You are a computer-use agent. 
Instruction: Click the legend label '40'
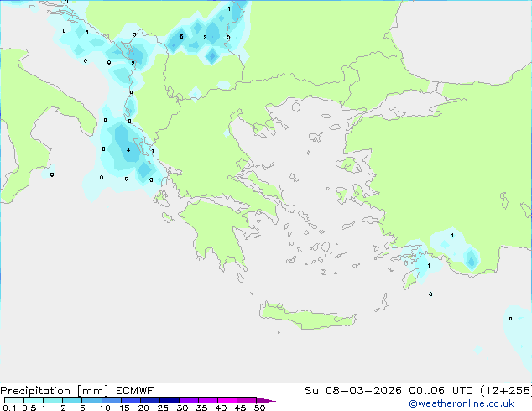(221, 408)
